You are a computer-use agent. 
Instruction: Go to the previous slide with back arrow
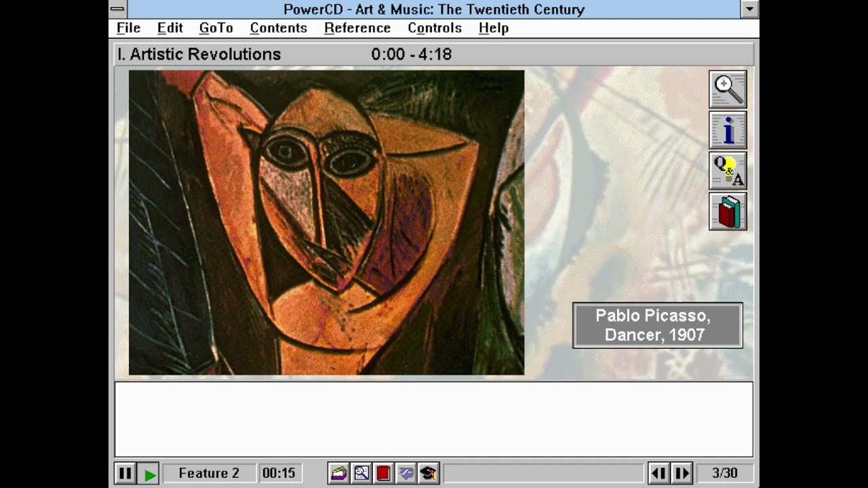coord(659,473)
